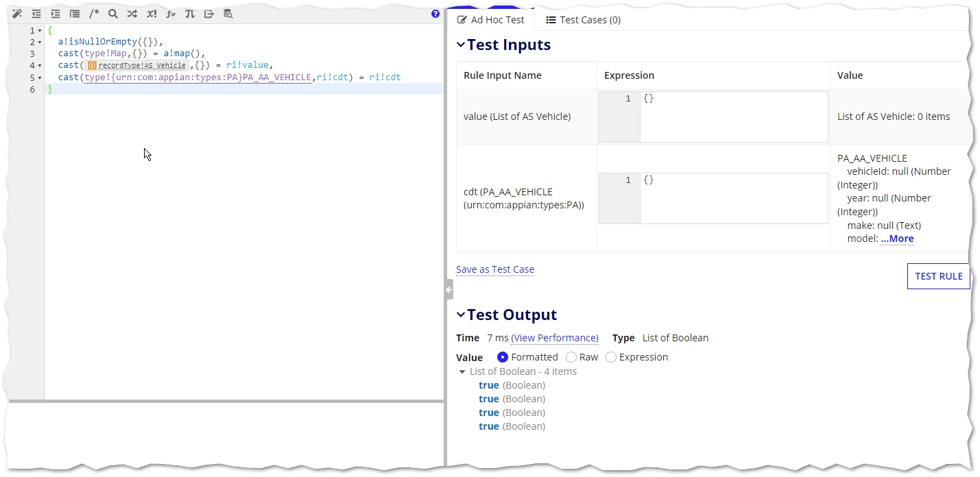Image resolution: width=980 pixels, height=477 pixels.
Task: Switch to the Ad Hoc Test tab
Action: point(491,20)
